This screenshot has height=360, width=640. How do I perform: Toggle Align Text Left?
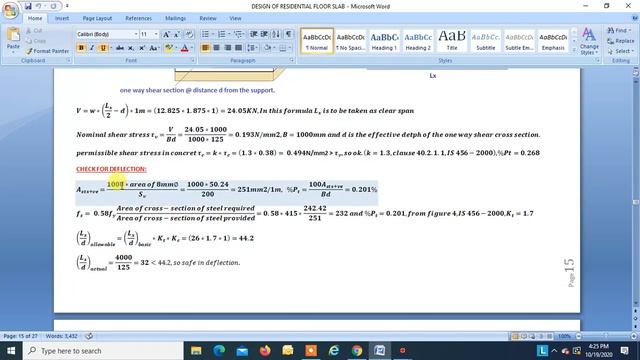[x=205, y=48]
